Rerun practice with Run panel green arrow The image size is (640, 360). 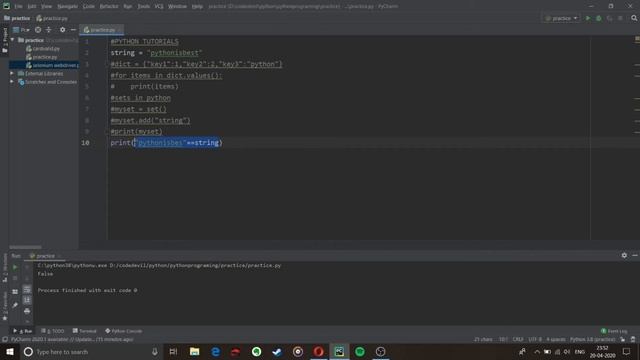coord(15,267)
